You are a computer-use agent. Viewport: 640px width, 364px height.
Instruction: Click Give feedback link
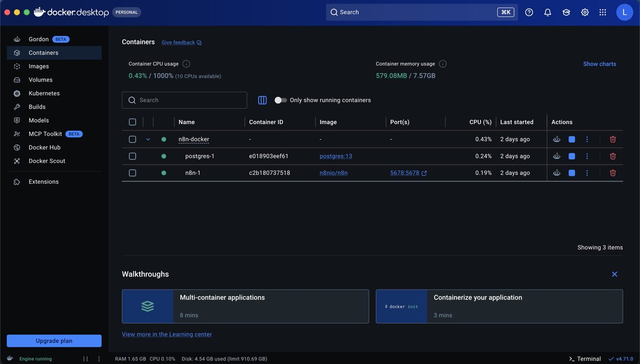pos(182,43)
